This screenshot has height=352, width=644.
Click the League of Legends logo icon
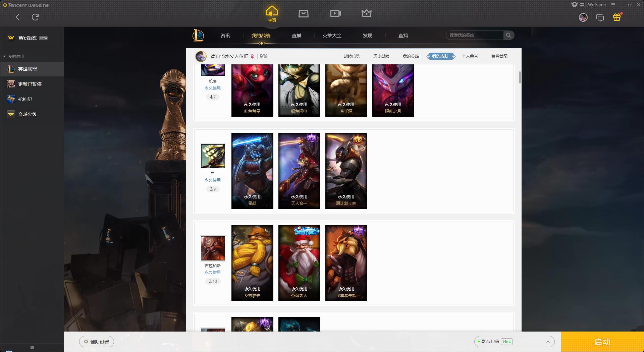(198, 35)
